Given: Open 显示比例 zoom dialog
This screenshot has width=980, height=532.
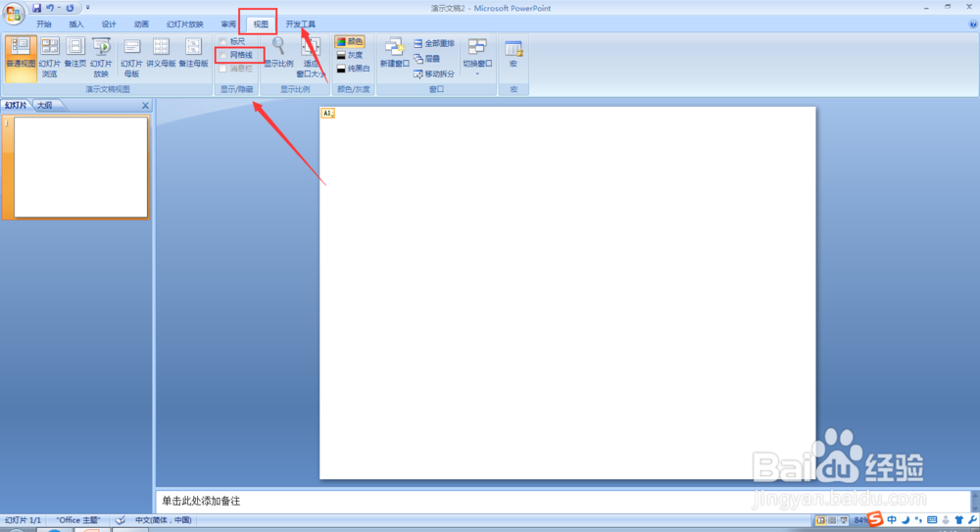Looking at the screenshot, I should click(278, 53).
